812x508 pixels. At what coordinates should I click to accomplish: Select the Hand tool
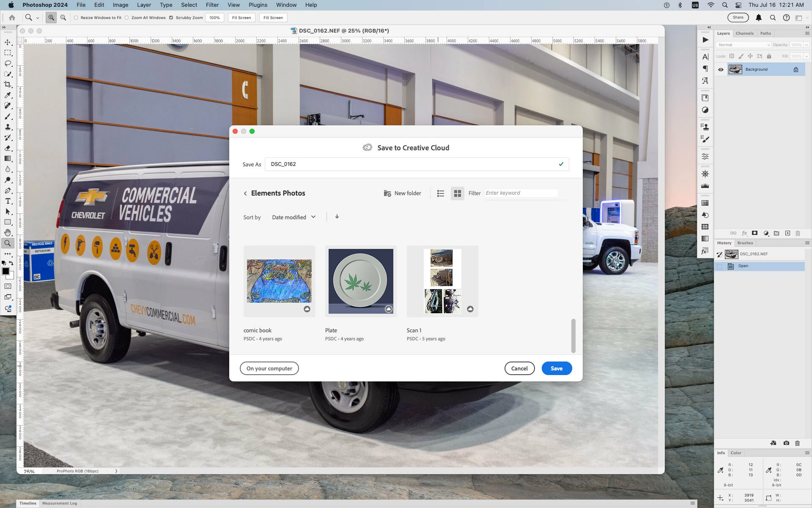coord(8,233)
